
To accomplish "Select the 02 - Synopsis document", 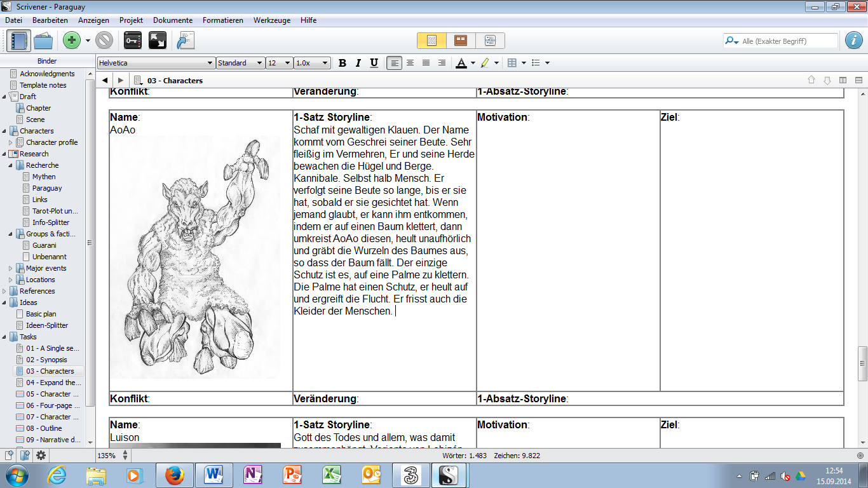I will pyautogui.click(x=46, y=360).
